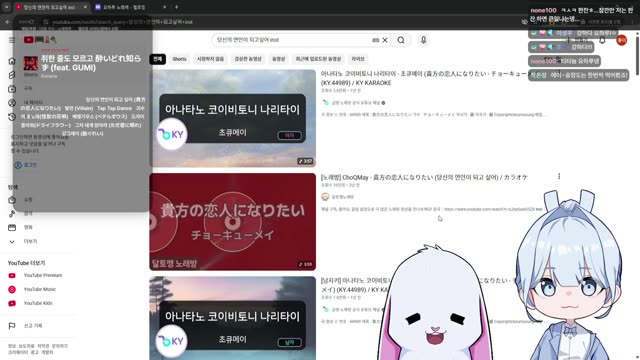Image resolution: width=640 pixels, height=360 pixels.
Task: Click the '보도자료' footer link
Action: tap(27, 346)
